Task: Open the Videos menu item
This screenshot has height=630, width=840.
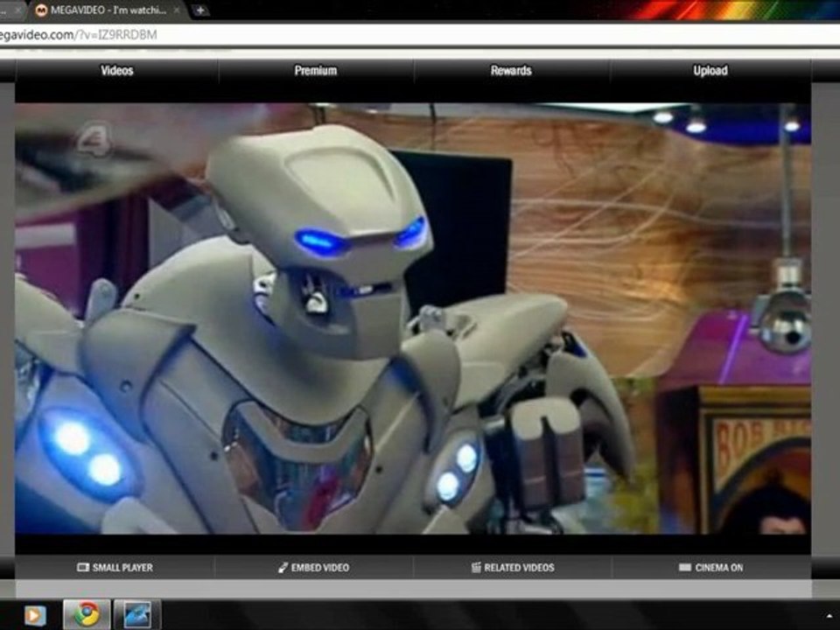Action: tap(116, 71)
